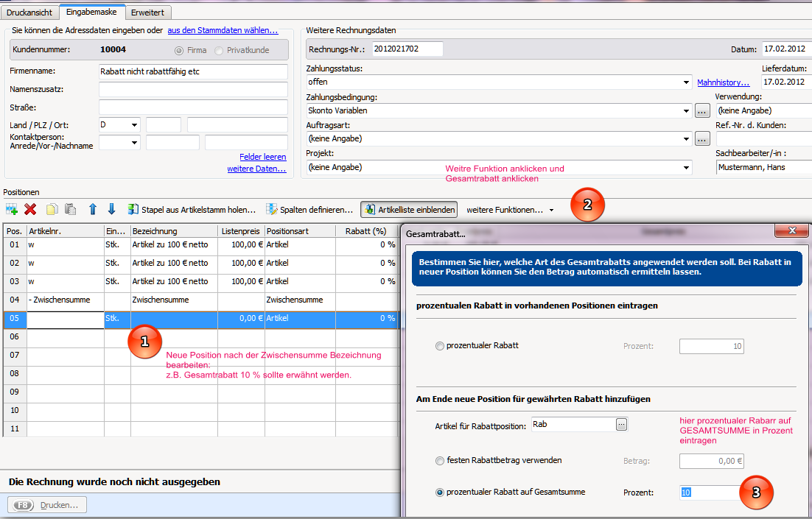Viewport: 812px width, 519px height.
Task: Click the Rechnungs-Nr. field
Action: pyautogui.click(x=407, y=49)
